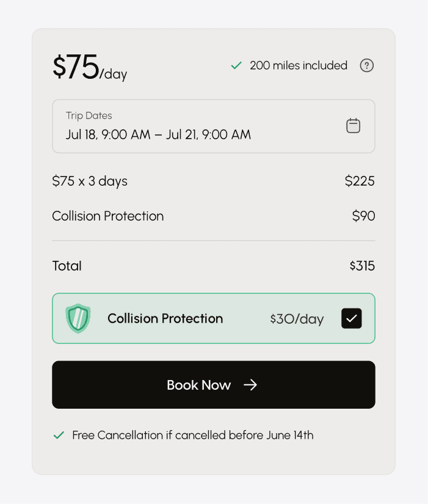This screenshot has height=504, width=428.
Task: Click the arrow icon on Book Now
Action: pos(250,385)
